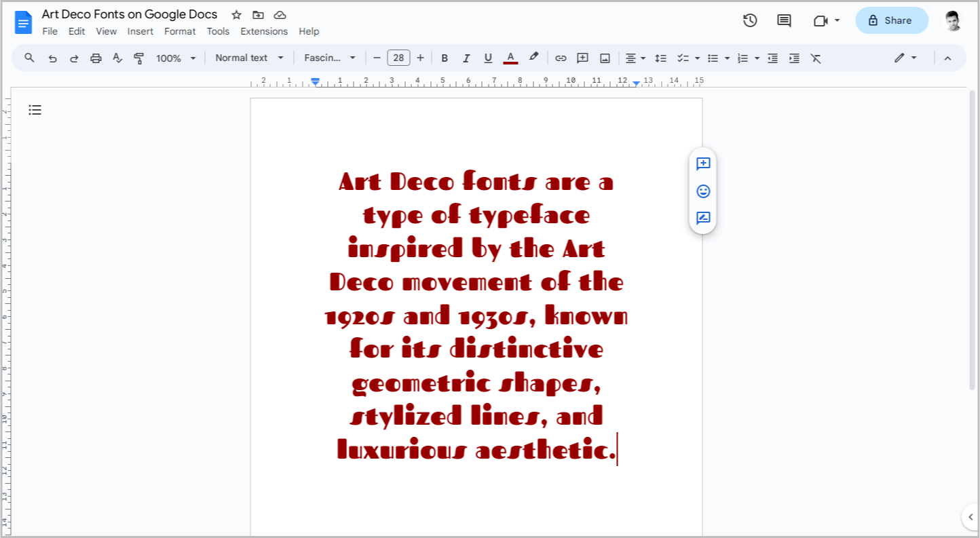This screenshot has width=980, height=538.
Task: Open the text color picker
Action: (x=510, y=58)
